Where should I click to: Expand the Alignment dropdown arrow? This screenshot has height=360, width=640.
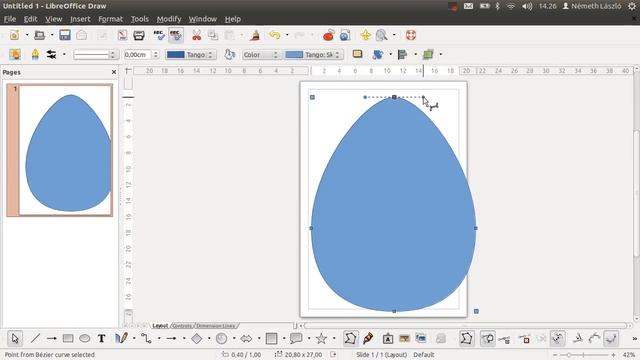415,54
